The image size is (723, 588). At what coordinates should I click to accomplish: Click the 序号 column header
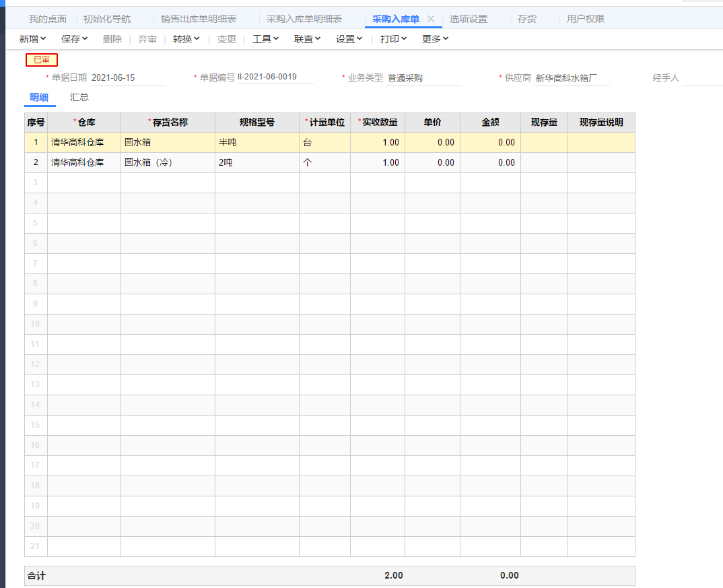click(x=36, y=123)
